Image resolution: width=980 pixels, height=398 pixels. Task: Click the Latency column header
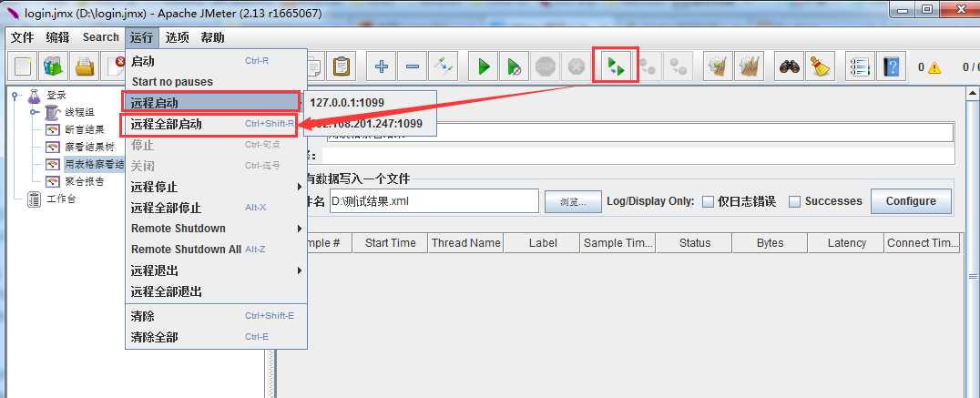tap(846, 243)
